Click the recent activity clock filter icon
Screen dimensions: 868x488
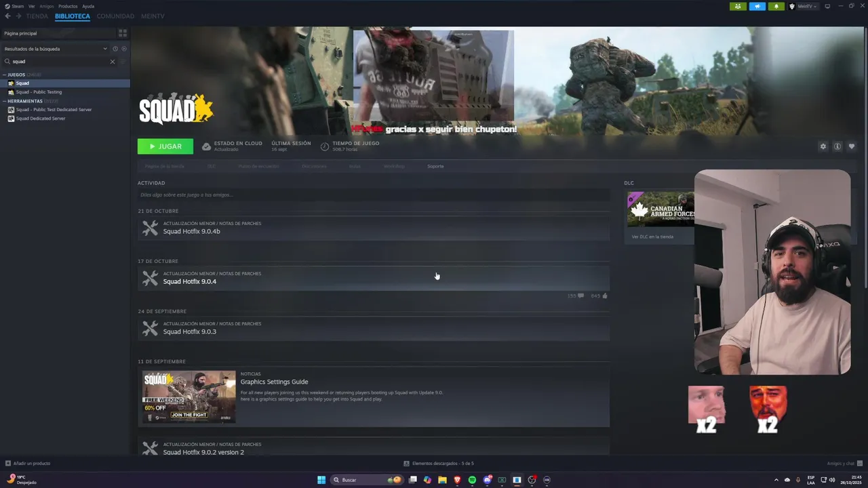pyautogui.click(x=115, y=49)
